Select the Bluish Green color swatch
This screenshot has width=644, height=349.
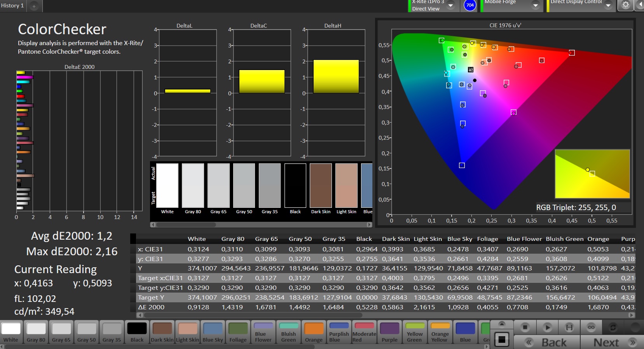pos(288,332)
